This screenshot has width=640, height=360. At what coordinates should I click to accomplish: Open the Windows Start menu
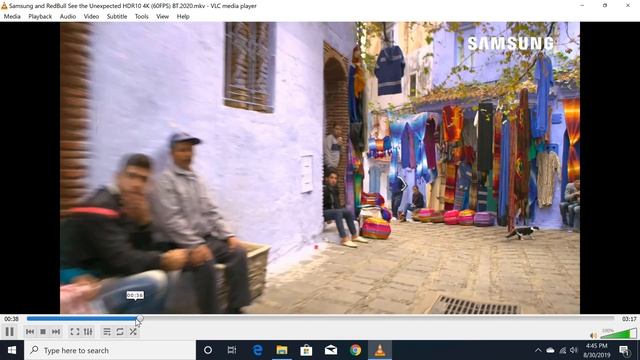click(12, 350)
